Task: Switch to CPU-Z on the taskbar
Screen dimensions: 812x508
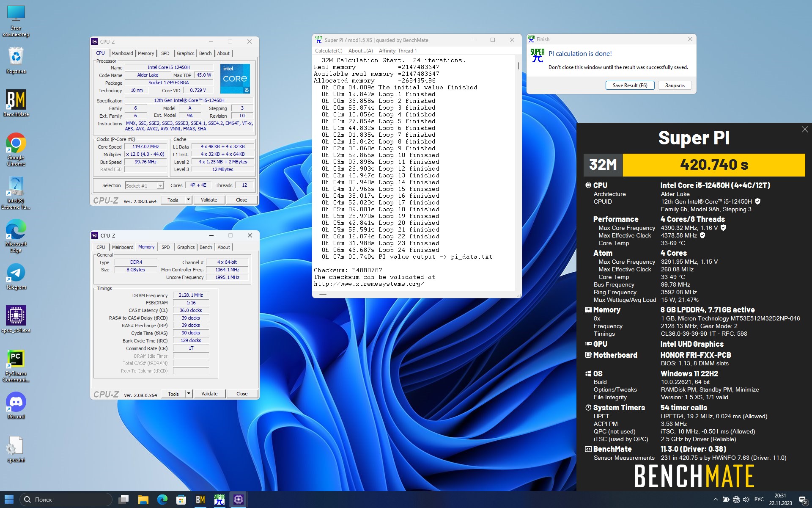Action: tap(239, 500)
